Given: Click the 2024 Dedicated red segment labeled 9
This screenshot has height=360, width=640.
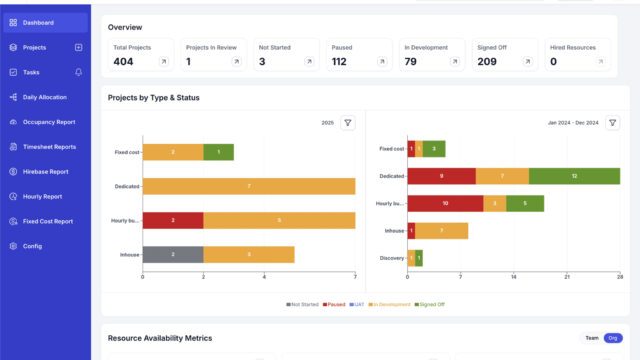Looking at the screenshot, I should tap(442, 176).
